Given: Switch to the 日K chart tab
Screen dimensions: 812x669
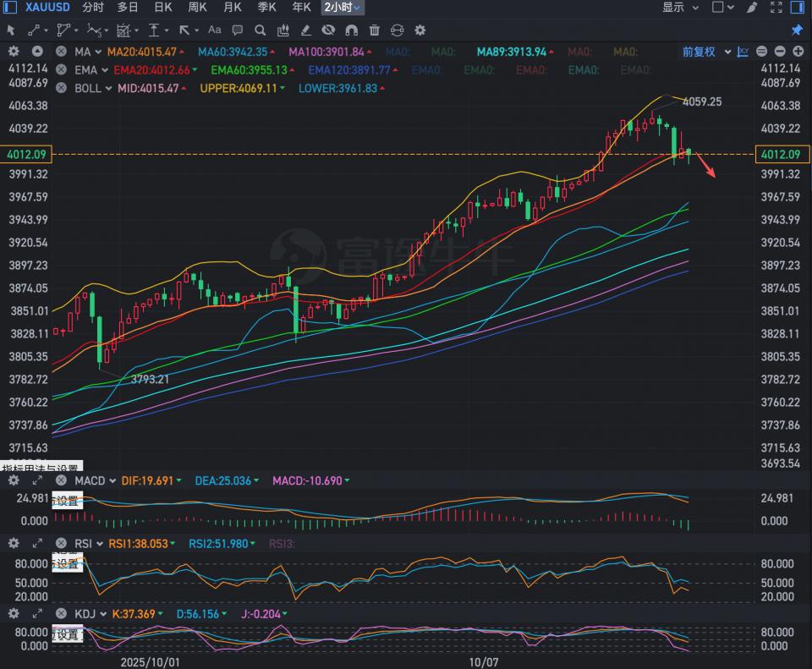Looking at the screenshot, I should [162, 8].
